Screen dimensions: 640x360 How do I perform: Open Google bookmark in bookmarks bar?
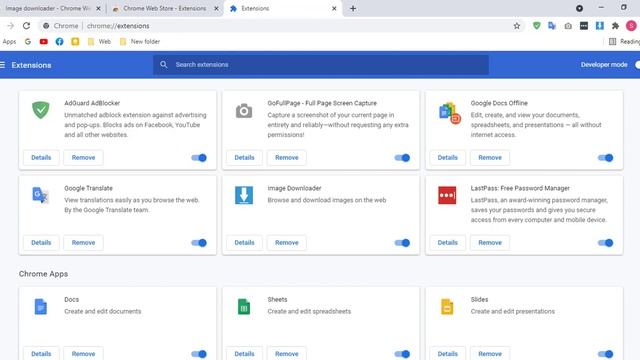[28, 41]
